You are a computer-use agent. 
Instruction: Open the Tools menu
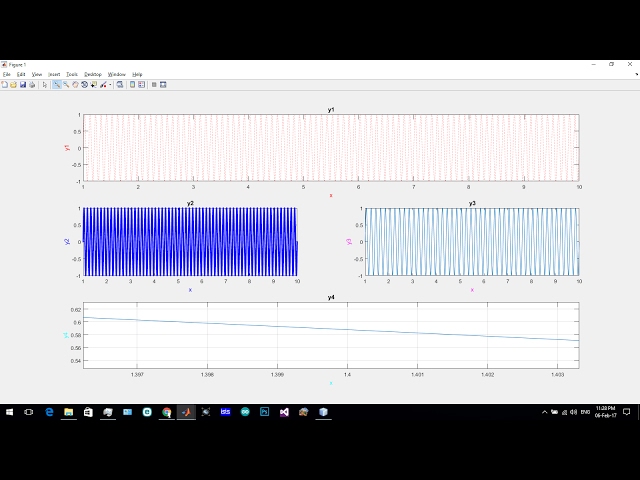[x=72, y=74]
